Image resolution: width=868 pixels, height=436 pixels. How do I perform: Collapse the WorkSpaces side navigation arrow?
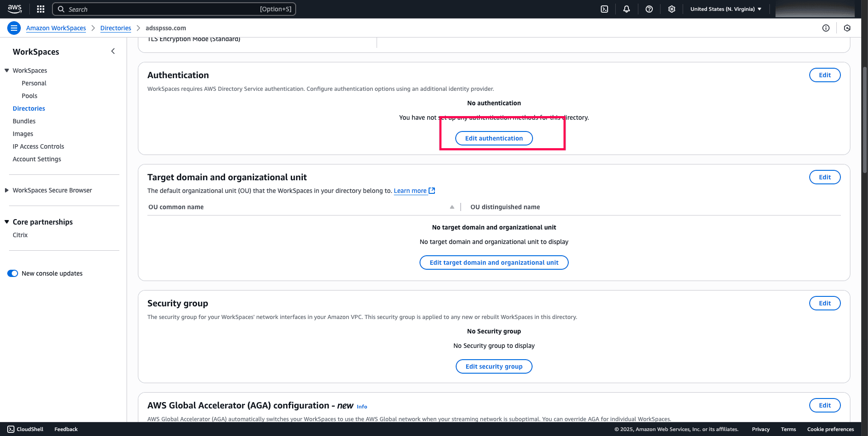[x=113, y=52]
